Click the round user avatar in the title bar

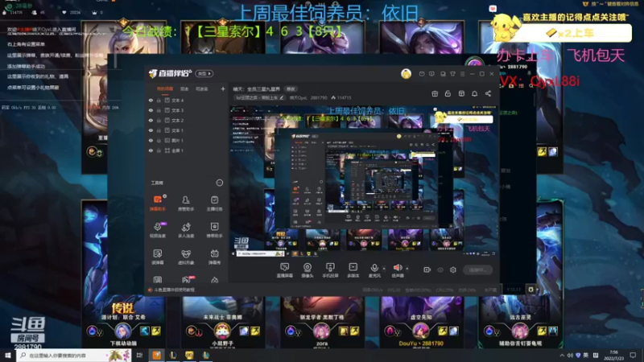406,73
